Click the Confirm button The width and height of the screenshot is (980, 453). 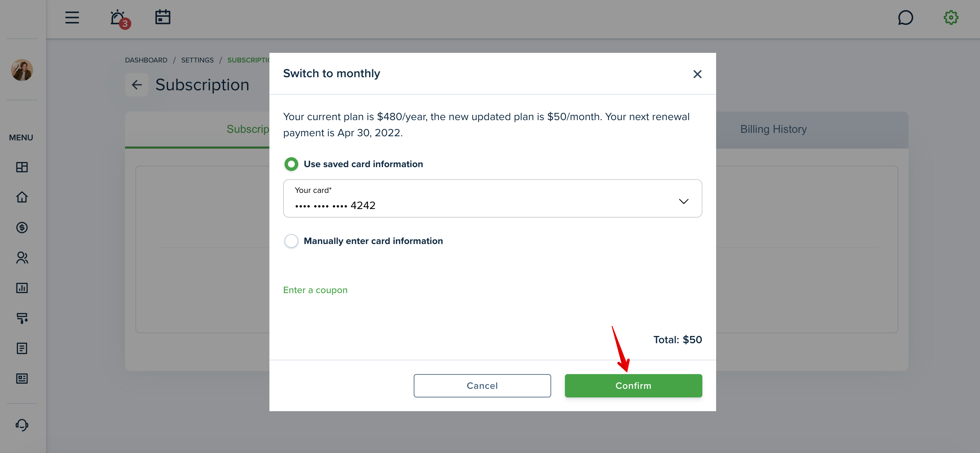point(633,386)
